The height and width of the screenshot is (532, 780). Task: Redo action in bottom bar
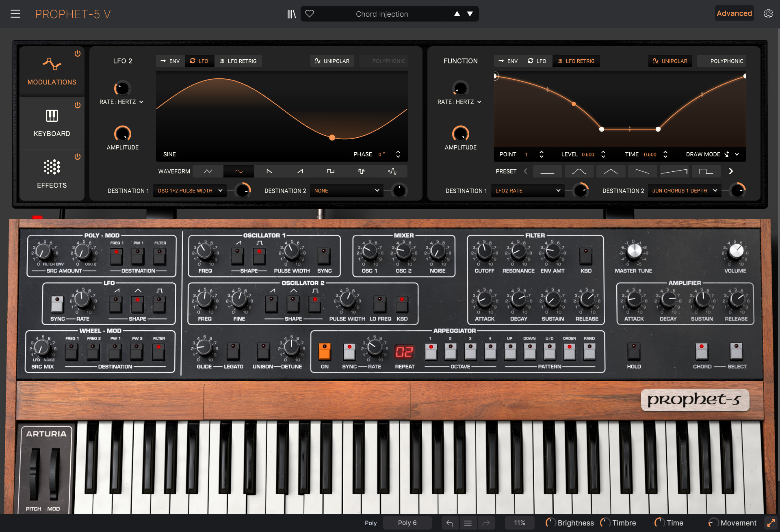486,523
